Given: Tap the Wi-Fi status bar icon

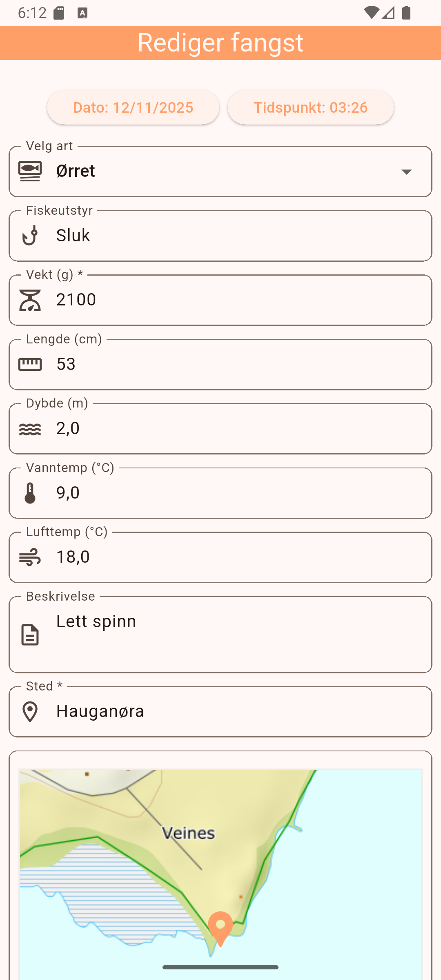Looking at the screenshot, I should [371, 13].
